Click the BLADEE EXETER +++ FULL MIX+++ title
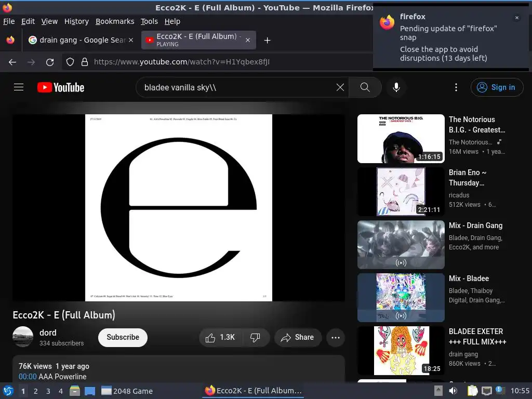Image resolution: width=532 pixels, height=399 pixels. coord(477,337)
